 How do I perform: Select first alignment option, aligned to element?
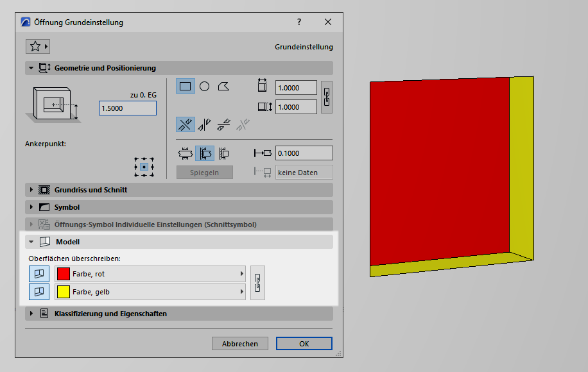pos(186,124)
